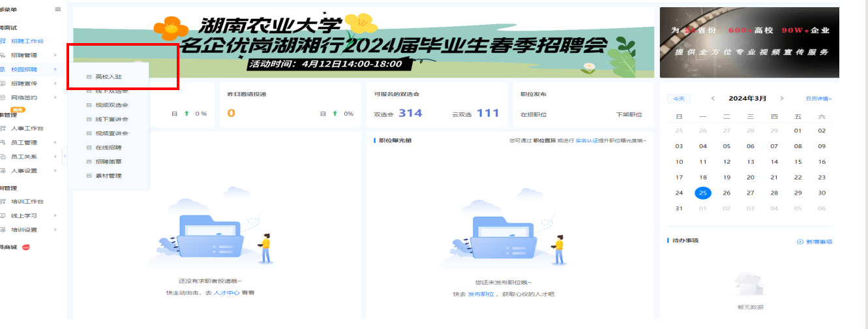
Task: Go to next month in calendar
Action: [782, 99]
